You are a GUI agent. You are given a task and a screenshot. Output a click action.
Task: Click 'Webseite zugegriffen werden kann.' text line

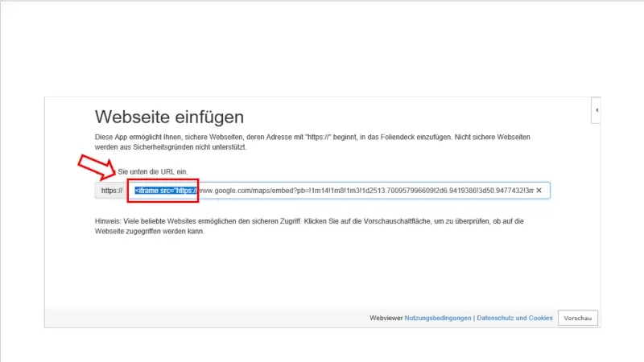[150, 232]
